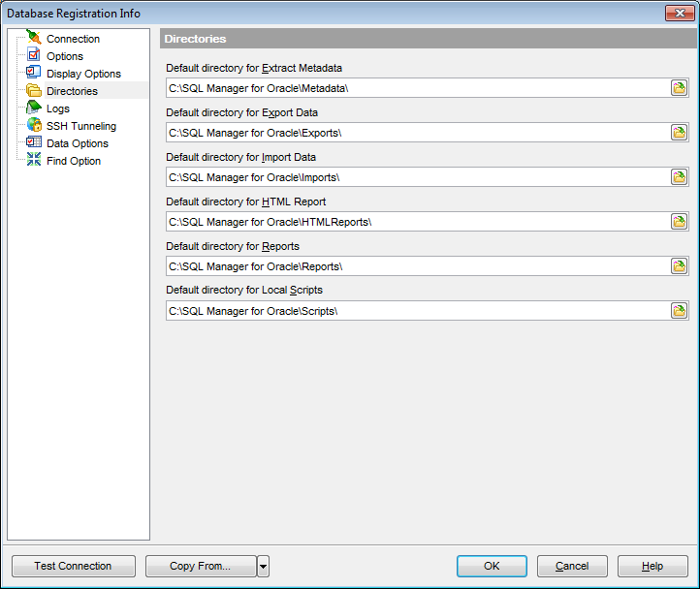
Task: Browse folder for Reports directory
Action: pyautogui.click(x=679, y=266)
